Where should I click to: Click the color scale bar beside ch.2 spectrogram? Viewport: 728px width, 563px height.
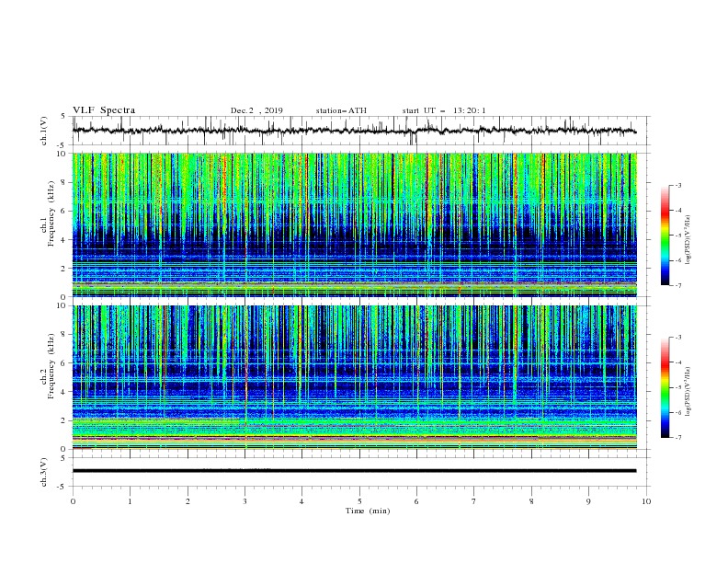tap(665, 387)
